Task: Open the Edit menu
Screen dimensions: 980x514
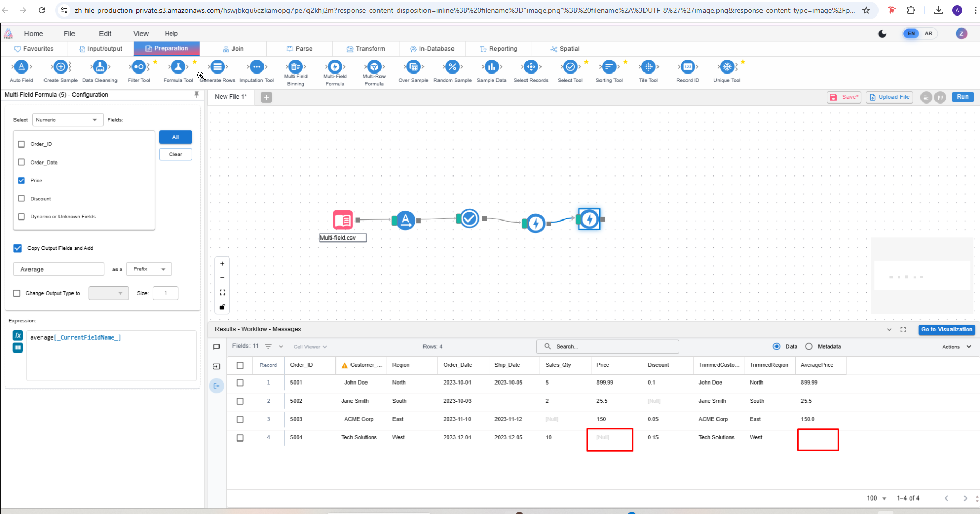Action: [x=105, y=34]
